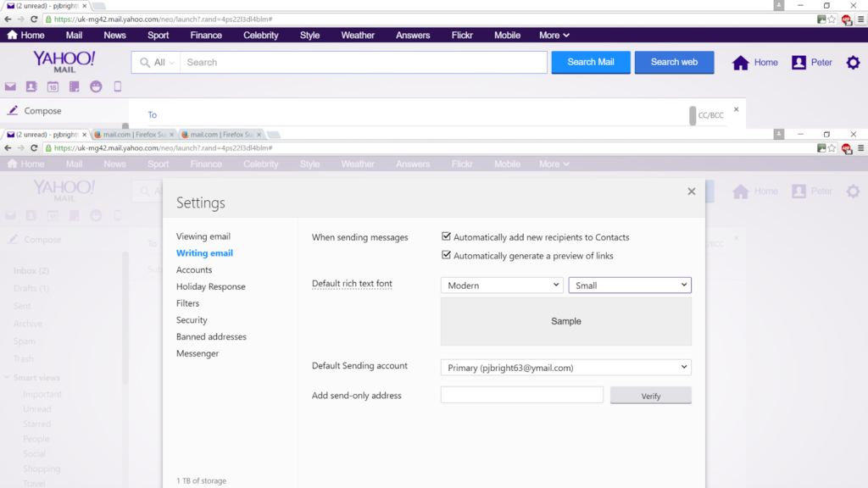
Task: Click the Add send-only address field
Action: pos(522,395)
